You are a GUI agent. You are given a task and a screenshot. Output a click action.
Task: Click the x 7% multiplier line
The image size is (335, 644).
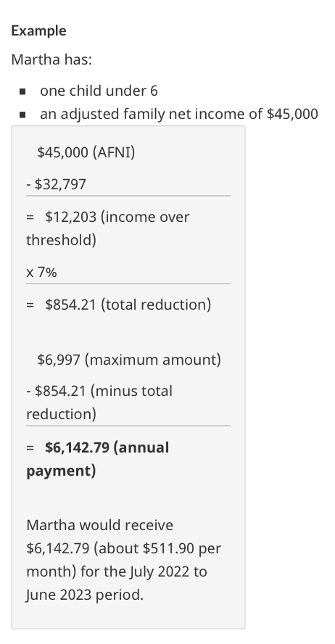point(41,272)
